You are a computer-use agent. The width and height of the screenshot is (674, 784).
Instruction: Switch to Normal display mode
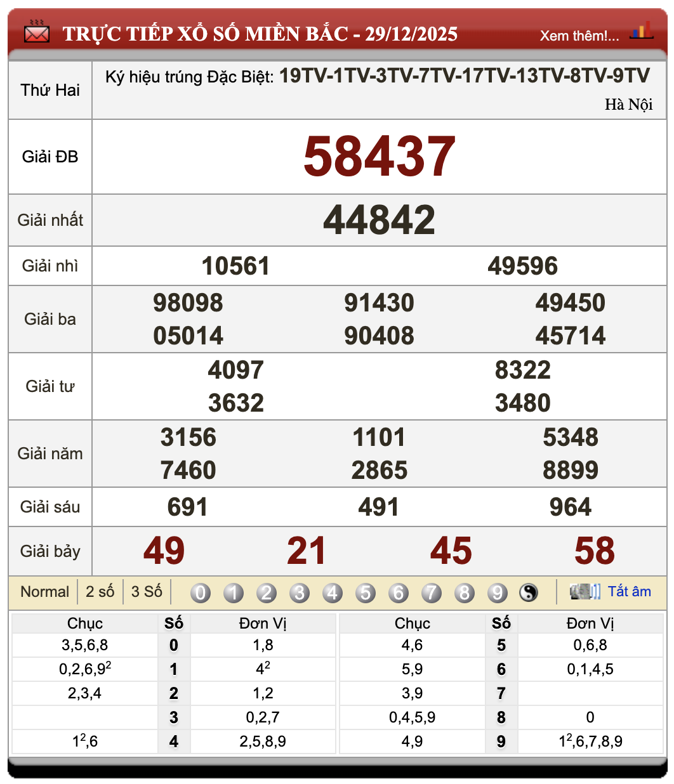[44, 592]
